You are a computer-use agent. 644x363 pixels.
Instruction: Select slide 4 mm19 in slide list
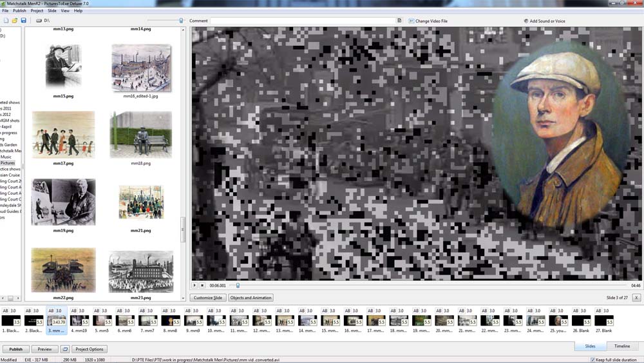click(79, 321)
